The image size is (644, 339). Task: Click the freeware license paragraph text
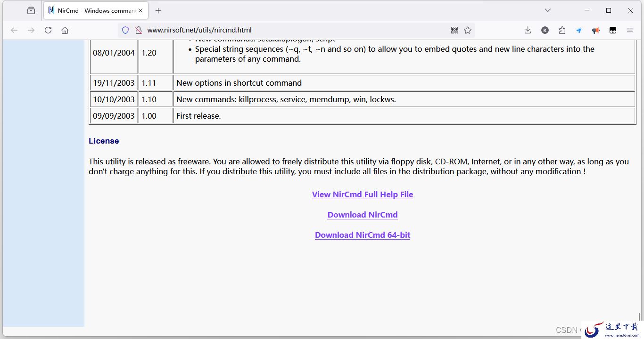(359, 167)
